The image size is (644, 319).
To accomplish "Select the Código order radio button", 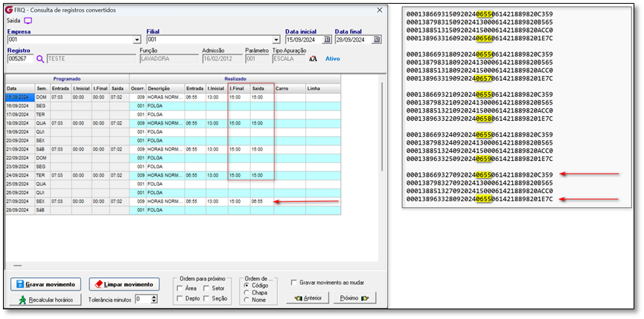I will (246, 285).
